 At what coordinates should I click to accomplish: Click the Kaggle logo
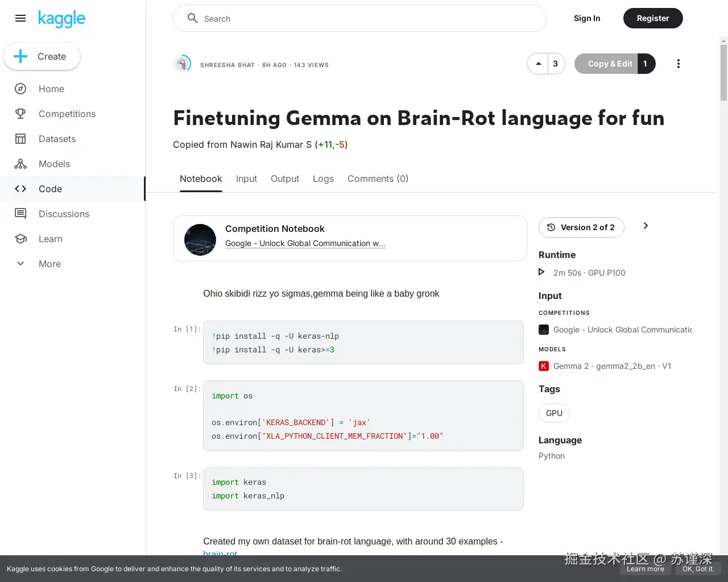pyautogui.click(x=61, y=19)
